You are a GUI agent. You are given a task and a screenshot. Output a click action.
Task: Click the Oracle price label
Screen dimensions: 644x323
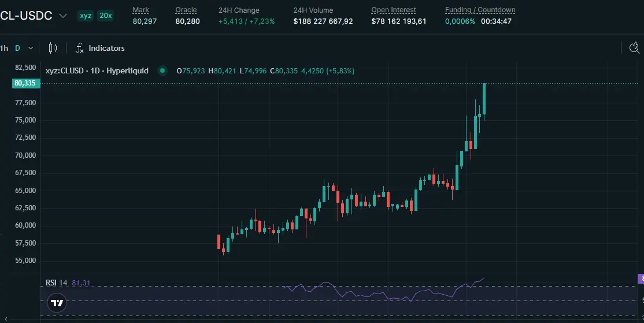pyautogui.click(x=186, y=10)
